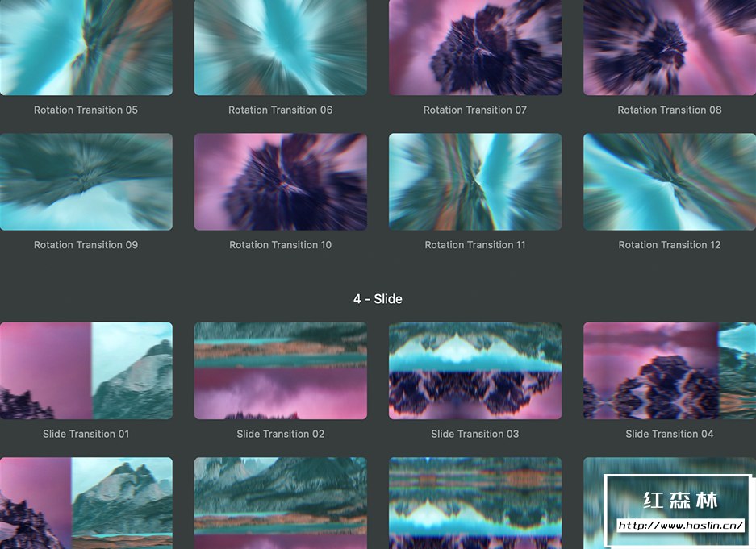Image resolution: width=756 pixels, height=549 pixels.
Task: Click the "Rotation Transition 12" label
Action: click(670, 244)
